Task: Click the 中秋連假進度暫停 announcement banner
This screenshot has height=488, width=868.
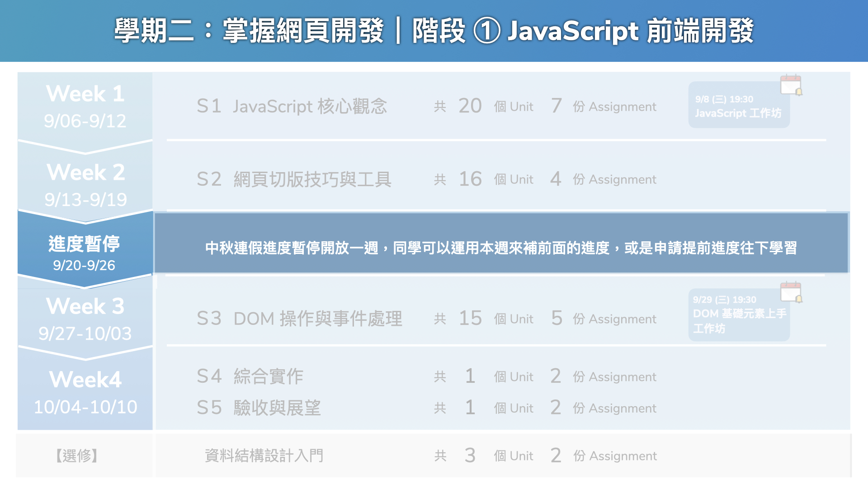Action: point(500,247)
